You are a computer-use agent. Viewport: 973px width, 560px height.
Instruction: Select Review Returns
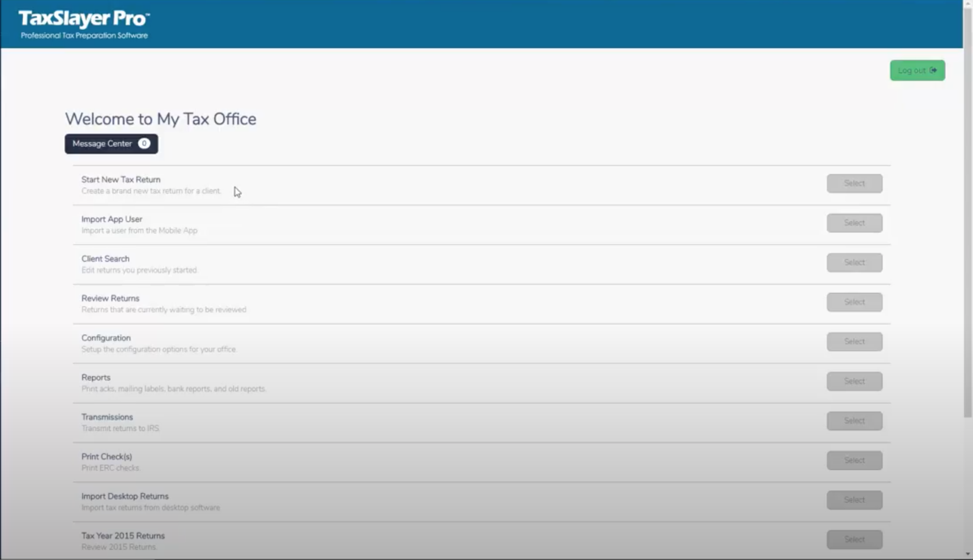[x=854, y=302]
